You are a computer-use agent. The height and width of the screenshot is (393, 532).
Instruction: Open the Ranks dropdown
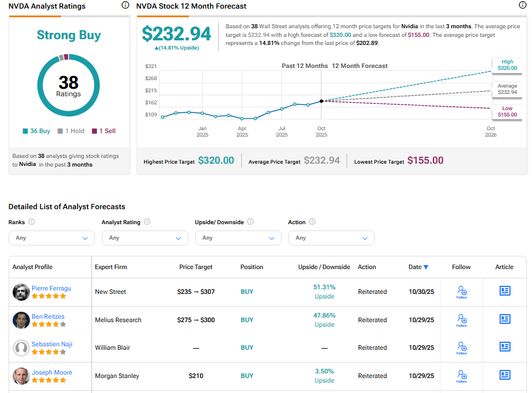pyautogui.click(x=52, y=238)
